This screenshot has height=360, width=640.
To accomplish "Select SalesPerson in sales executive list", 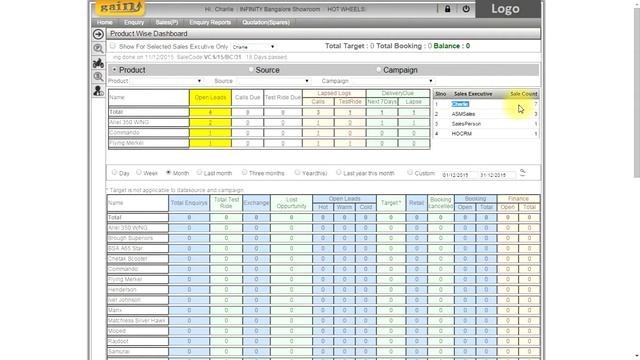I will [466, 124].
